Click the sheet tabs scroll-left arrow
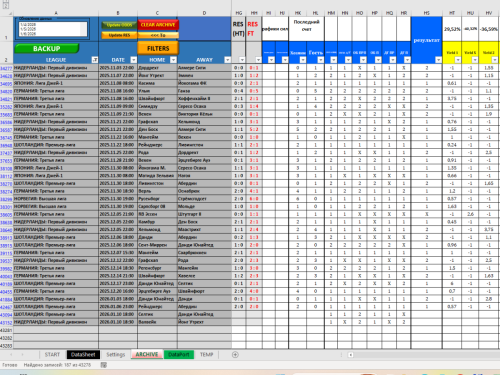The width and height of the screenshot is (500, 375). tap(11, 355)
